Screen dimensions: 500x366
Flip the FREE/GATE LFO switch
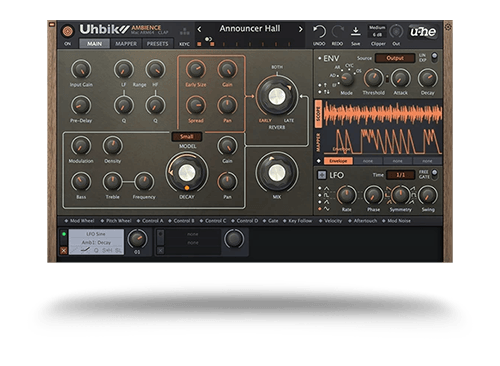[434, 174]
